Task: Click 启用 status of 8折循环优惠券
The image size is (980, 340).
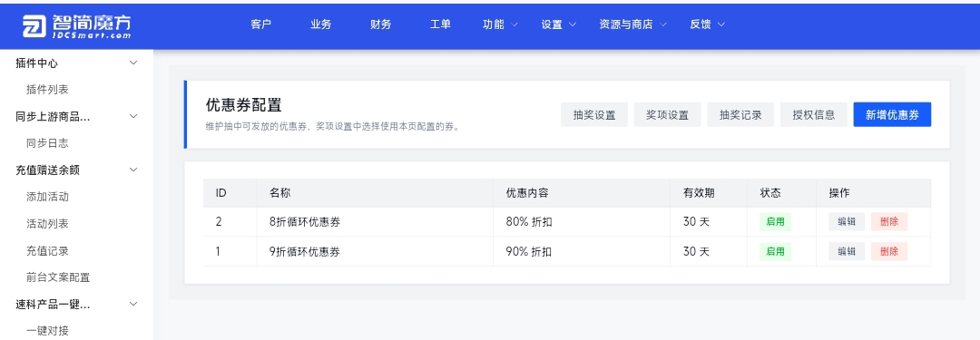Action: [x=775, y=221]
